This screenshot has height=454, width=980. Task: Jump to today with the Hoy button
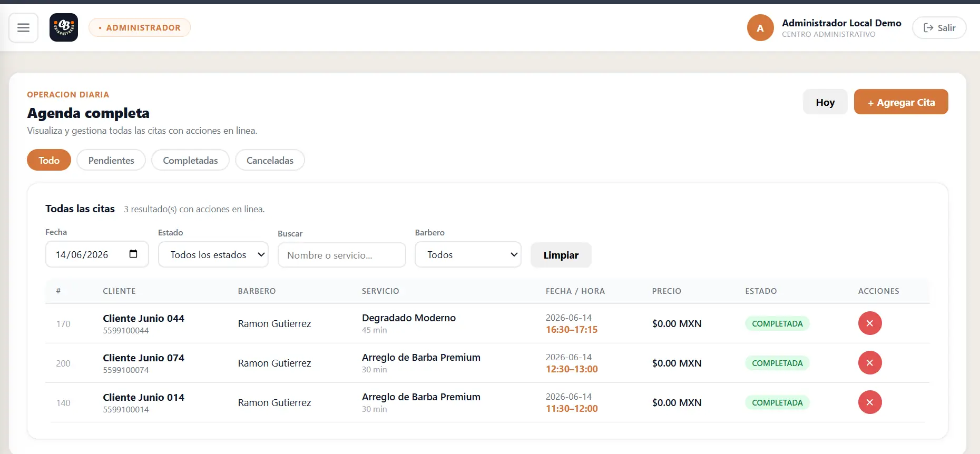825,102
